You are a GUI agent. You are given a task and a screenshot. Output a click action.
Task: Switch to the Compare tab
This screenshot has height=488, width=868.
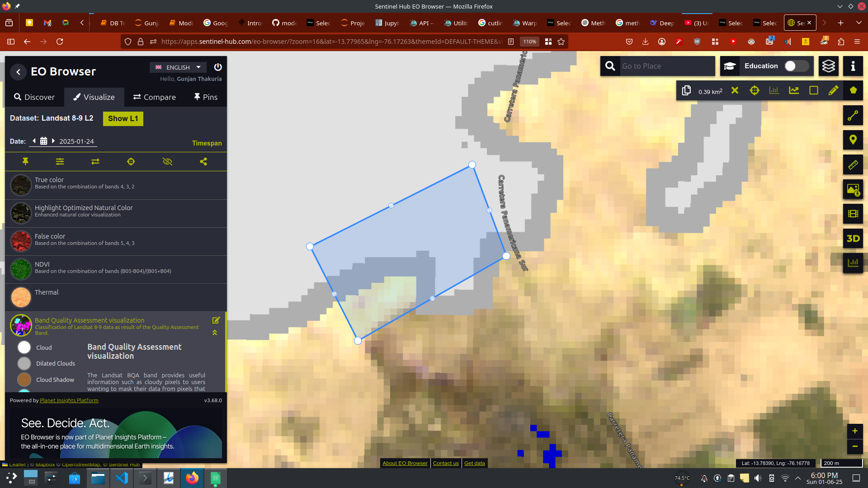coord(155,97)
